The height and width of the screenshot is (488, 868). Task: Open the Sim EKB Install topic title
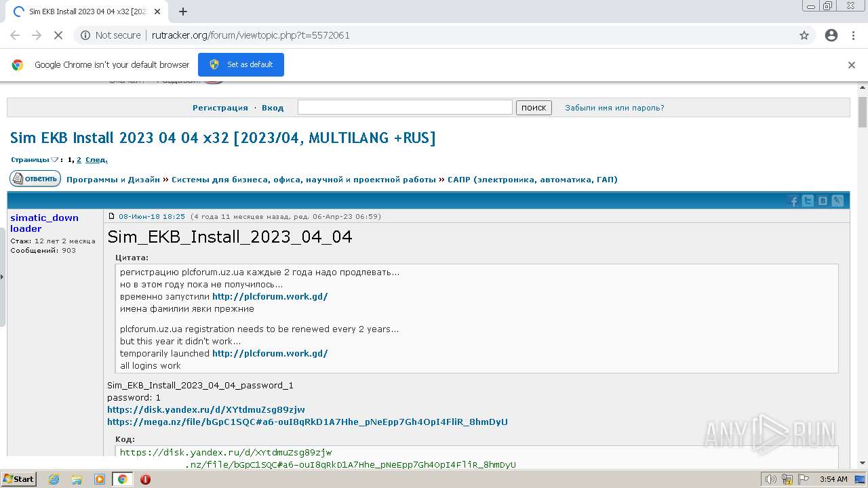click(222, 138)
